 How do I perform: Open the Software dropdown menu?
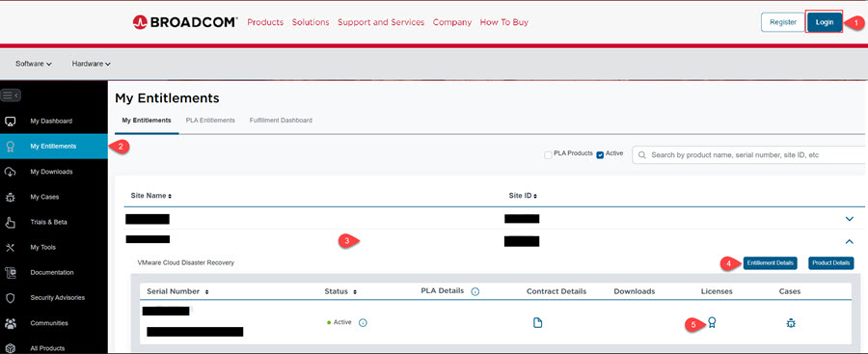click(x=34, y=64)
